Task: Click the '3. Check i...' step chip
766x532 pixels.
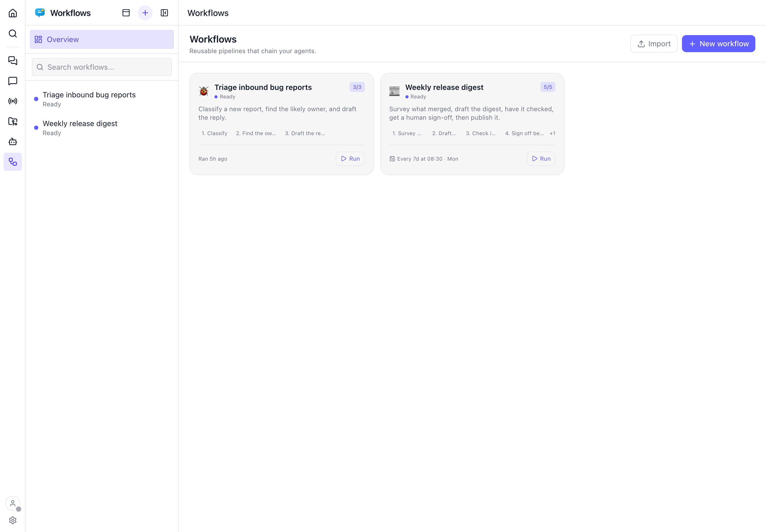Action: [480, 133]
